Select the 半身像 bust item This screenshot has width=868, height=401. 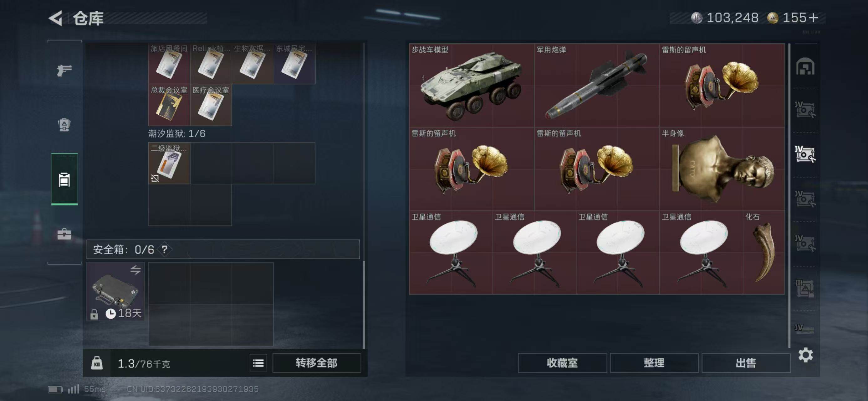pos(722,169)
